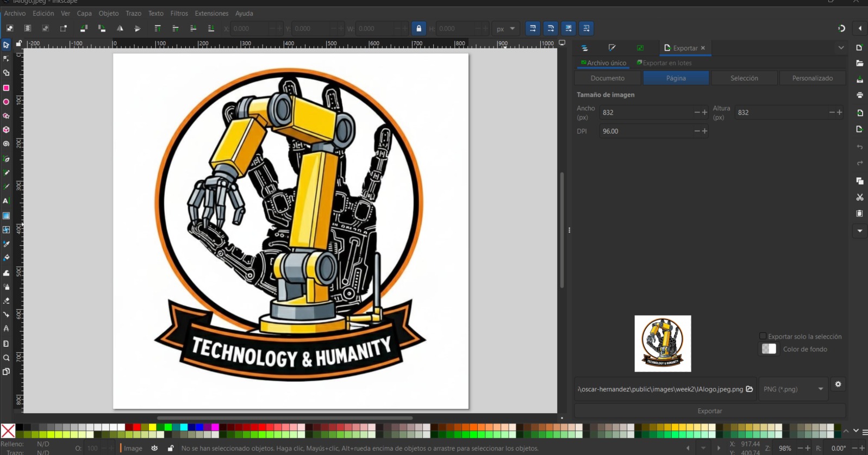Toggle layer visibility eye in status bar
The image size is (868, 455).
tap(154, 448)
